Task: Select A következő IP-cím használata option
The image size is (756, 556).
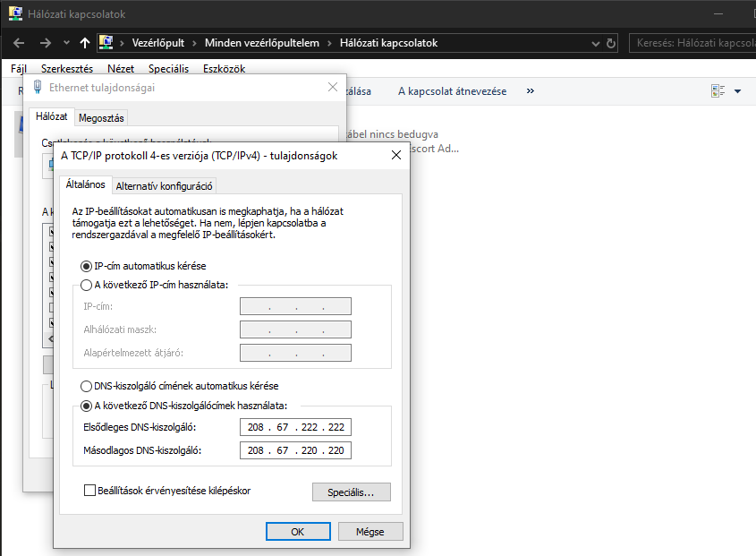Action: coord(86,286)
